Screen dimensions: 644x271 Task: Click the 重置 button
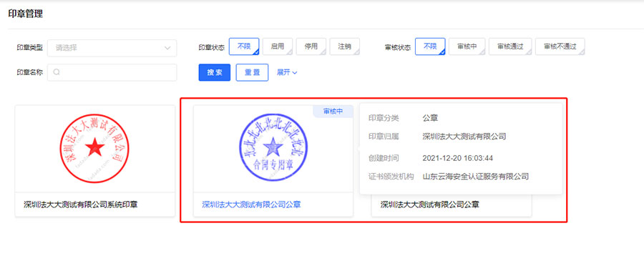coord(252,72)
